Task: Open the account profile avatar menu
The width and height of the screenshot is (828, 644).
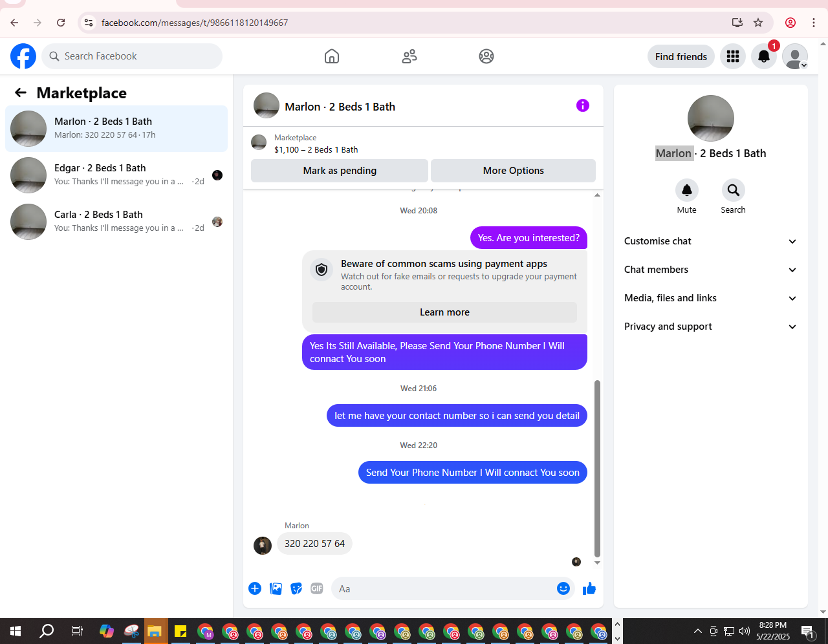Action: [x=795, y=56]
